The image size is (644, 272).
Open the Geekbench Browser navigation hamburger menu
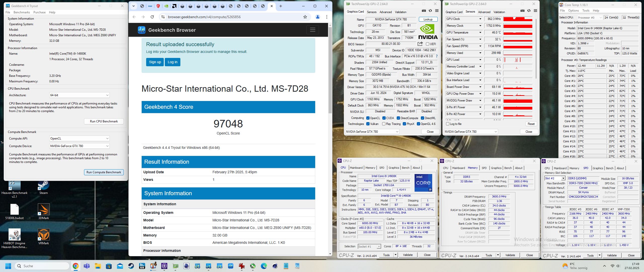coord(313,30)
